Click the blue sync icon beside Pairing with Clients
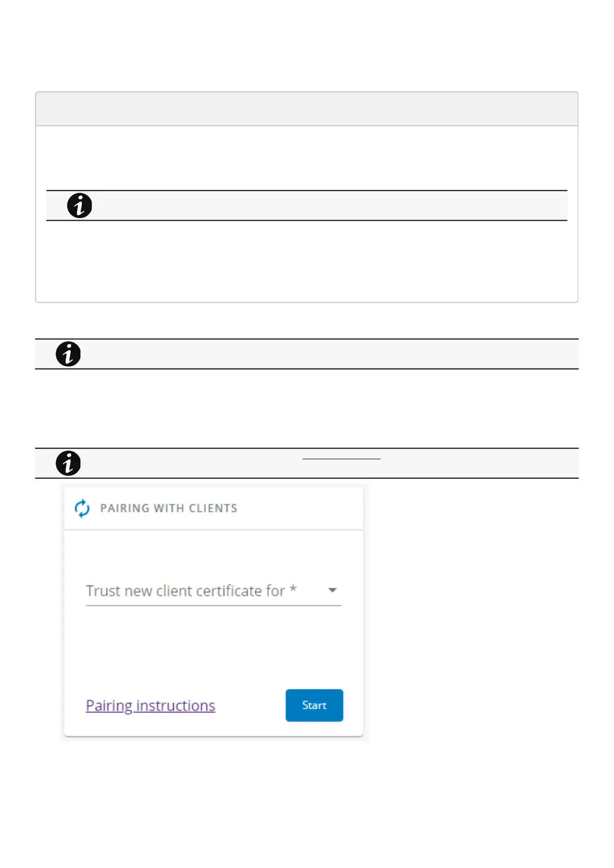 pyautogui.click(x=82, y=508)
